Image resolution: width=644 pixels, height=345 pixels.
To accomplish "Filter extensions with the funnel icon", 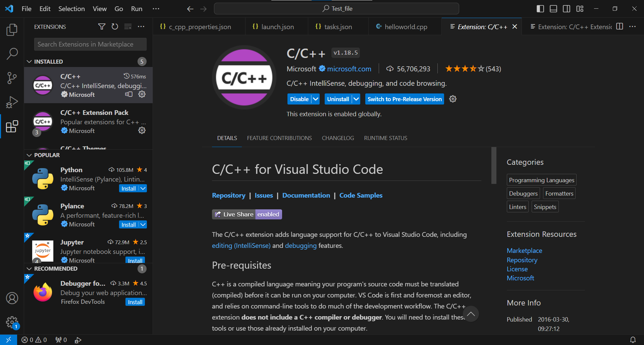I will 102,26.
